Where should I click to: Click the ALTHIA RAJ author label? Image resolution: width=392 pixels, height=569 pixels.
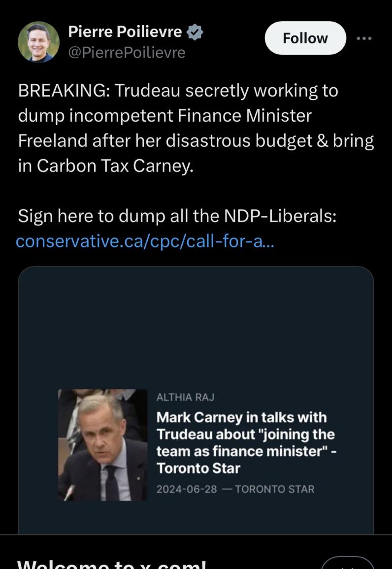pyautogui.click(x=185, y=397)
